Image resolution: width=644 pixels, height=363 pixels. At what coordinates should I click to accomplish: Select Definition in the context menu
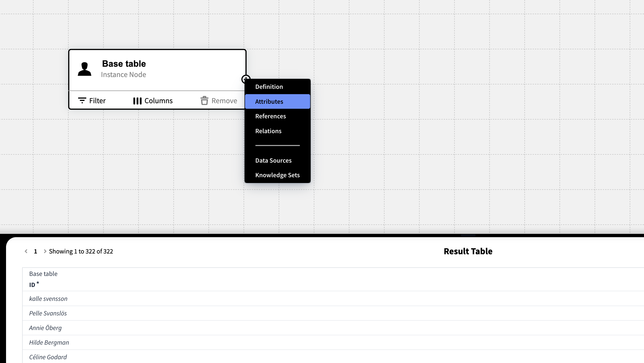269,87
